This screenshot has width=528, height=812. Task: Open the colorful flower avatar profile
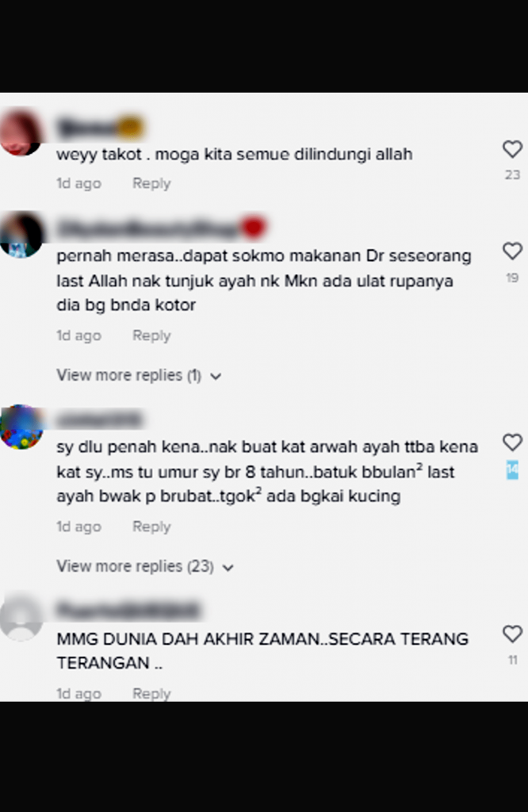21,427
